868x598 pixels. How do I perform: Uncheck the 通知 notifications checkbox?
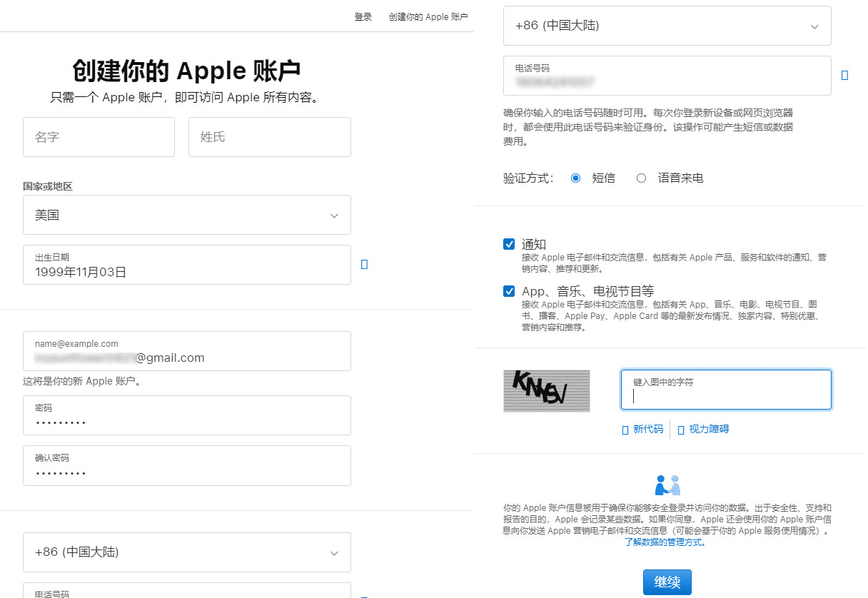[508, 244]
